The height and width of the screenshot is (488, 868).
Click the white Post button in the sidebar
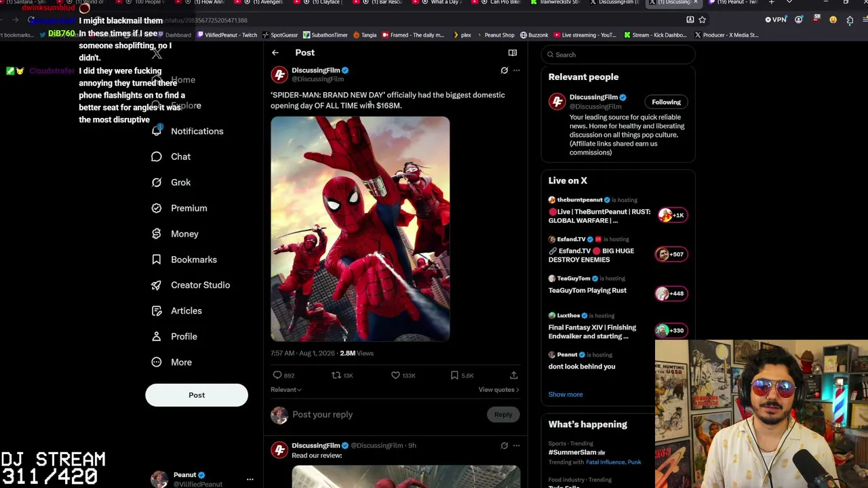coord(197,395)
